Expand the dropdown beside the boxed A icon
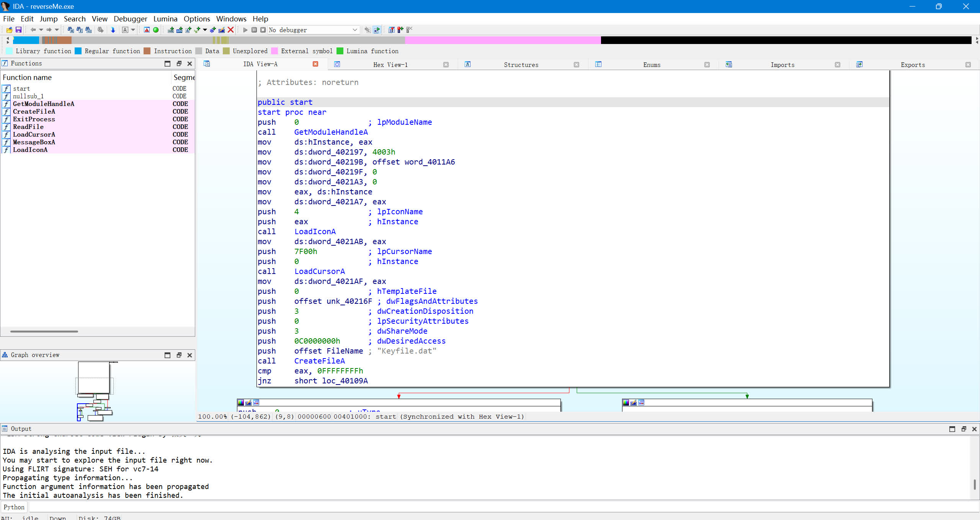The width and height of the screenshot is (980, 520). [x=133, y=30]
